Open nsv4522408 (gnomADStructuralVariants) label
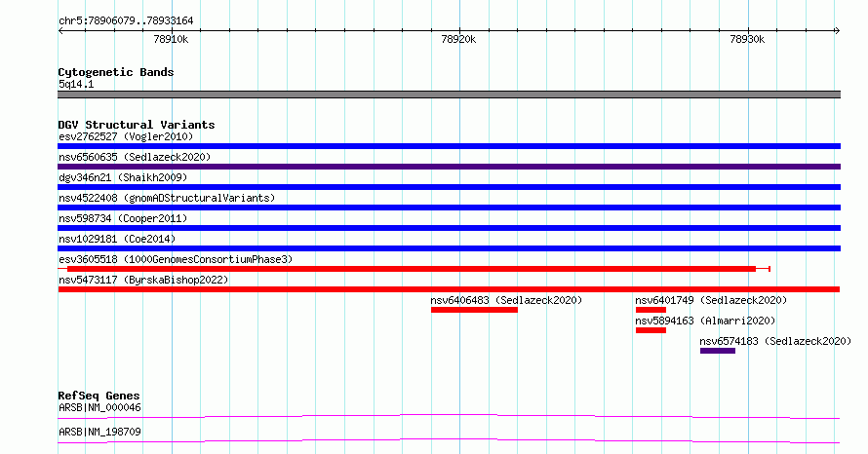 pyautogui.click(x=167, y=198)
